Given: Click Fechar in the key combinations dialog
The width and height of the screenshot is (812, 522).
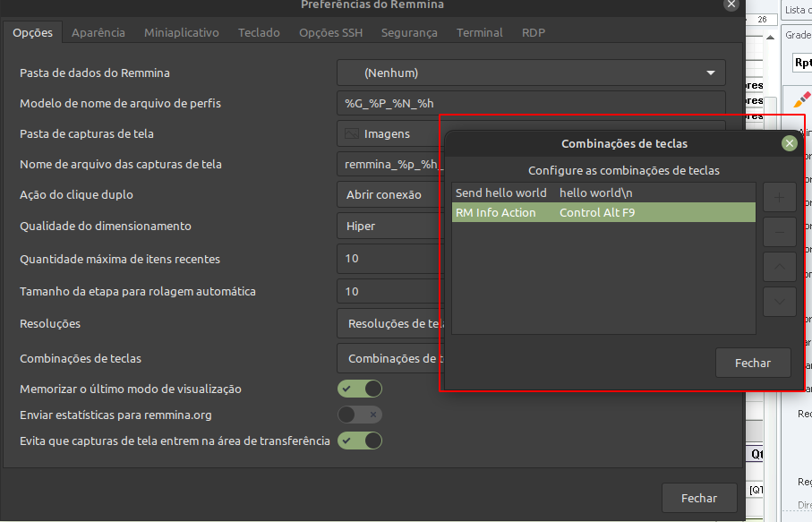Looking at the screenshot, I should pyautogui.click(x=753, y=363).
